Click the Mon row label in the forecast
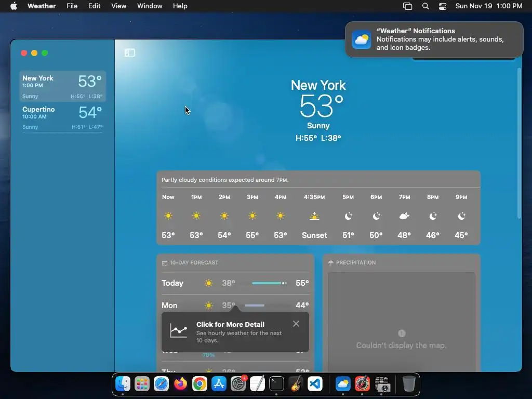 pyautogui.click(x=169, y=305)
